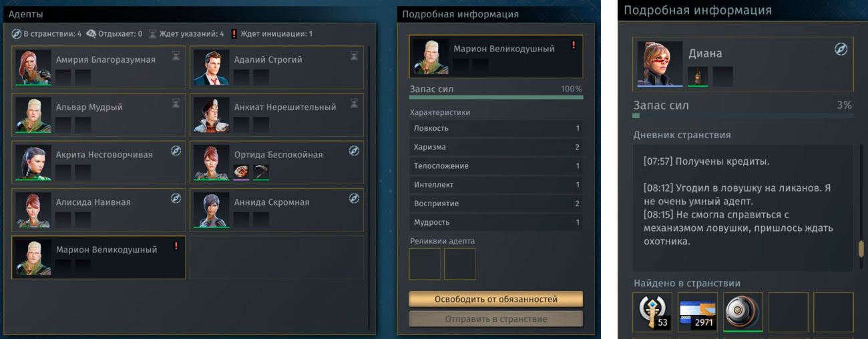
Task: Choose Алисида Наивная in the adepts list
Action: pos(99,210)
